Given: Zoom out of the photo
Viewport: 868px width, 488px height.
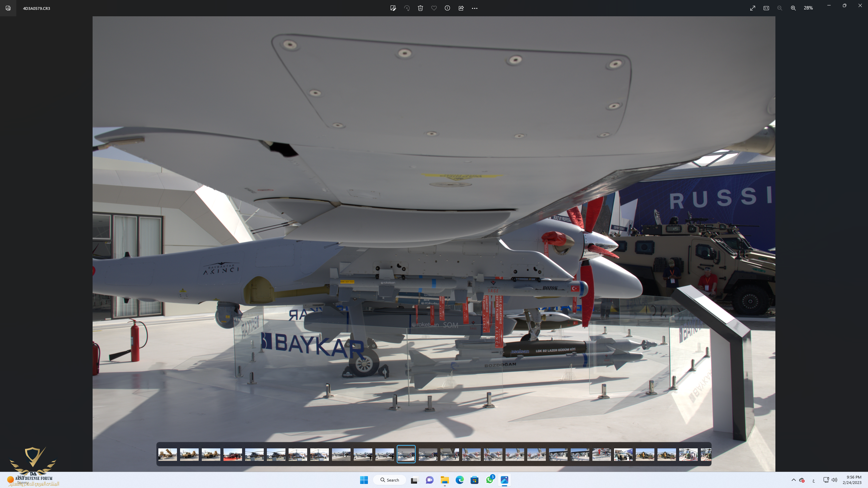Looking at the screenshot, I should coord(780,8).
